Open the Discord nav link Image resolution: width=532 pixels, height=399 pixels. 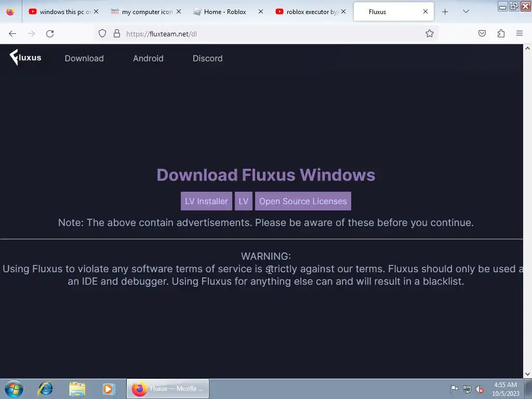pos(208,58)
